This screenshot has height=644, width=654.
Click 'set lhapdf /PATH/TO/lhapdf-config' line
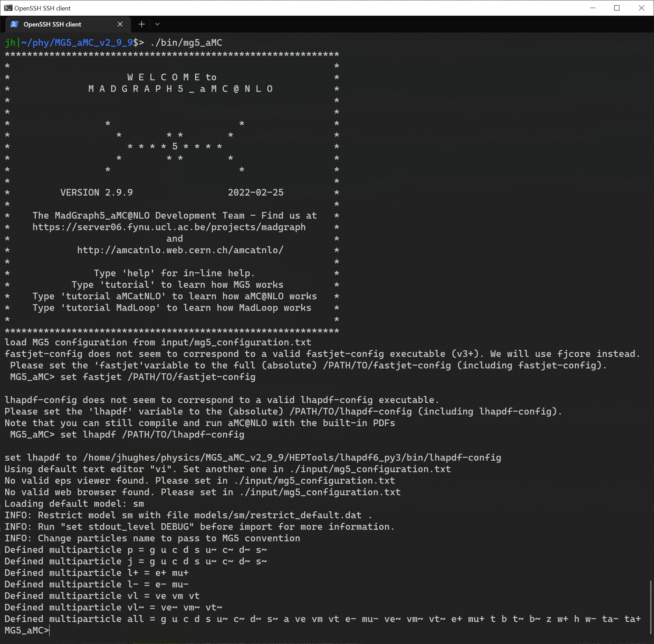click(x=127, y=434)
